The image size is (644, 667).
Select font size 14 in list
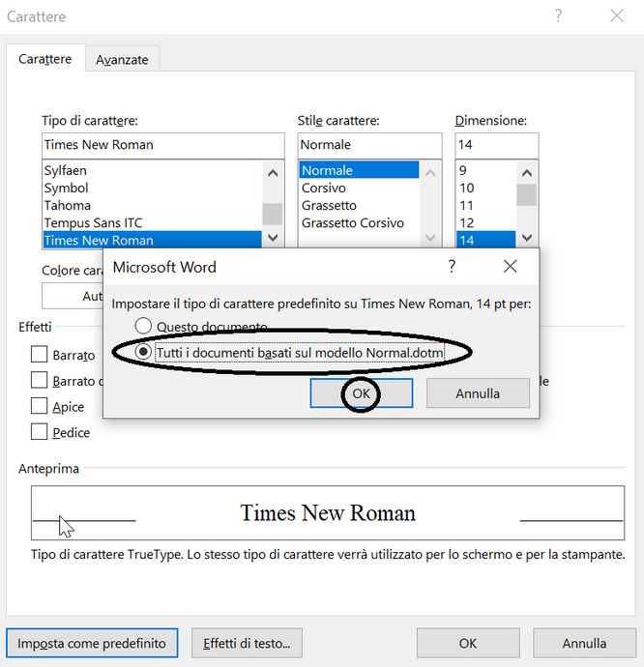pyautogui.click(x=485, y=240)
